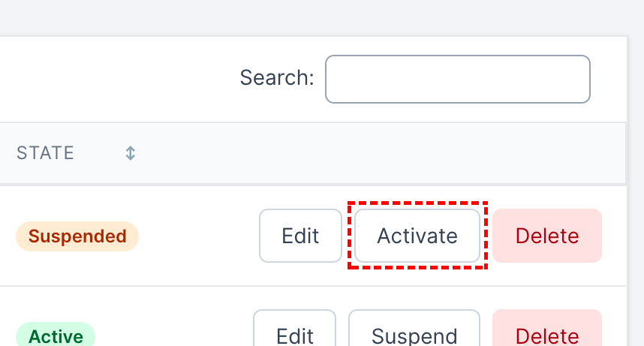The height and width of the screenshot is (346, 644).
Task: Delete the Suspended row entry
Action: tap(547, 236)
